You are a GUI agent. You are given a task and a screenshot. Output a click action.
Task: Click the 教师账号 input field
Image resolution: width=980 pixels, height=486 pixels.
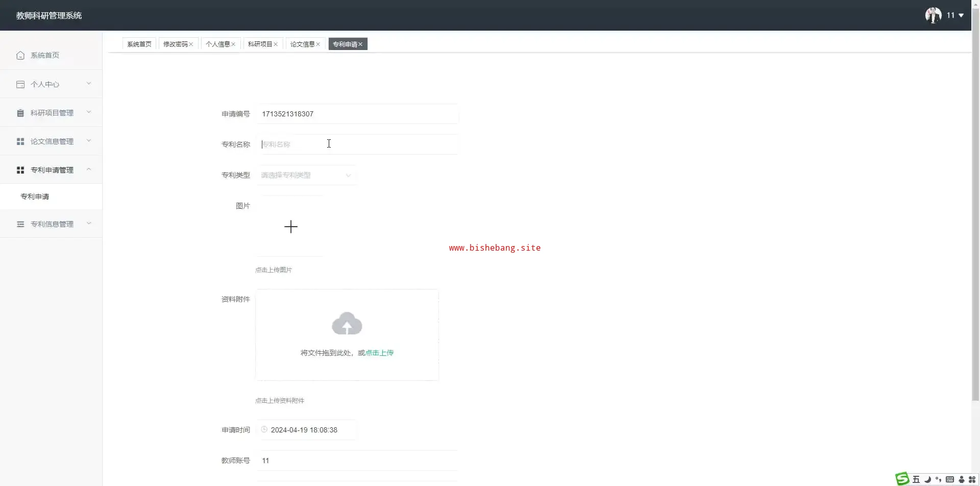pos(357,460)
